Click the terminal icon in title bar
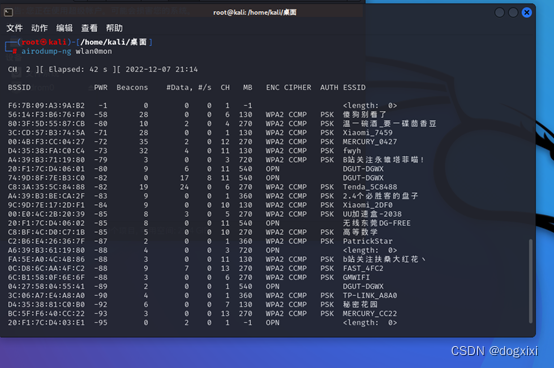Image resolution: width=554 pixels, height=368 pixels. [8, 13]
